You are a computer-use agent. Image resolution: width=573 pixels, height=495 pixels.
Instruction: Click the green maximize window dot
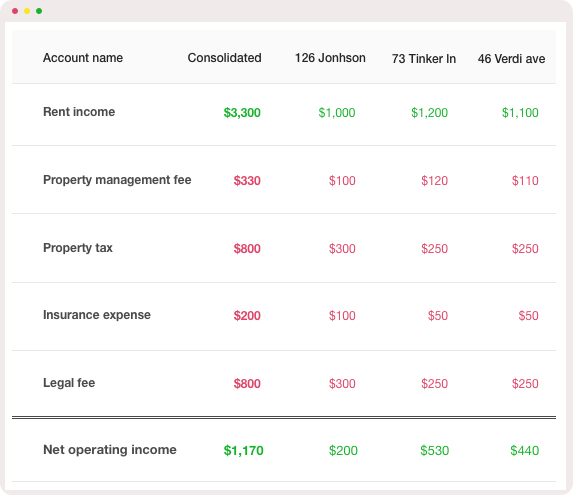pos(39,11)
